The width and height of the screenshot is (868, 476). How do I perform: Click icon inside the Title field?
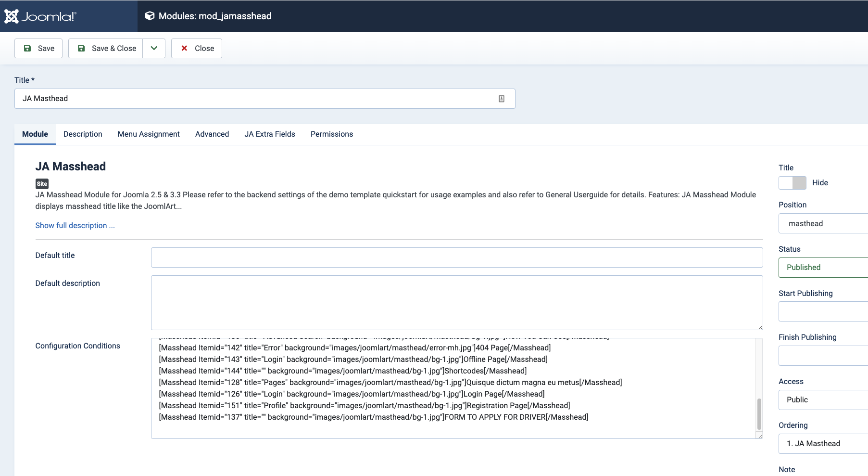[x=502, y=99]
